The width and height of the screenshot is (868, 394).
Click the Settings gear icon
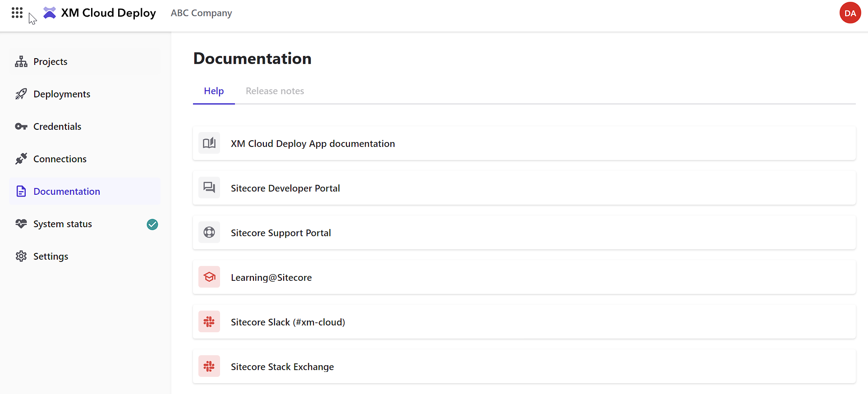pos(21,257)
